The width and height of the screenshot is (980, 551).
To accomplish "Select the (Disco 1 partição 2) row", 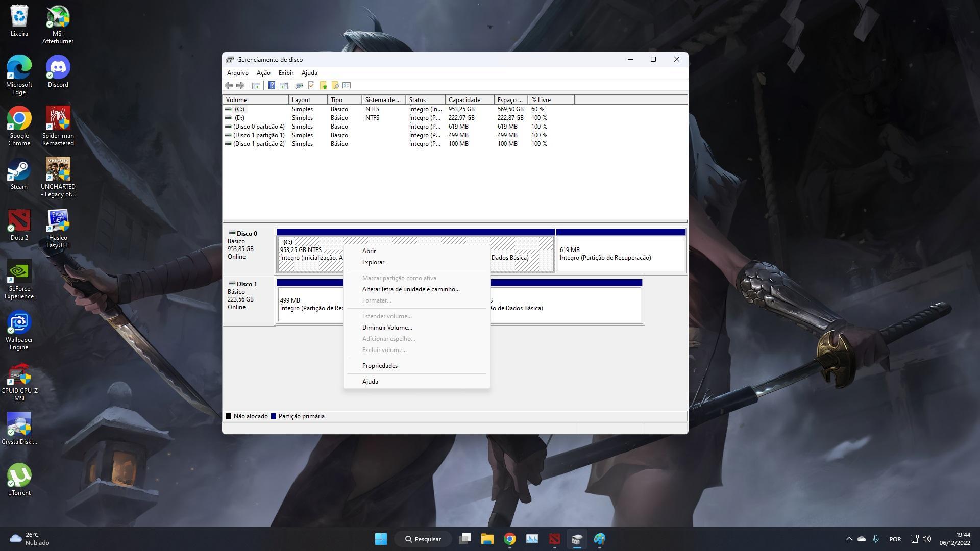I will (398, 144).
